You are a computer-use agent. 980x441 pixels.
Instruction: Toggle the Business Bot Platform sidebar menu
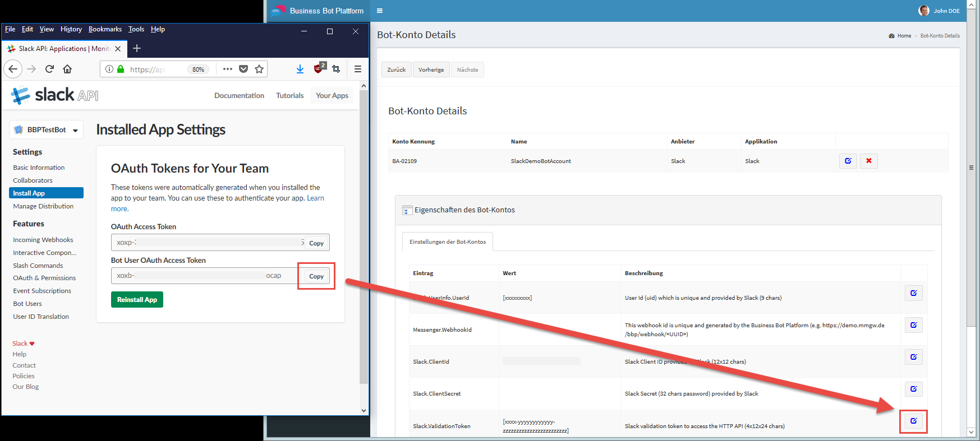click(380, 11)
